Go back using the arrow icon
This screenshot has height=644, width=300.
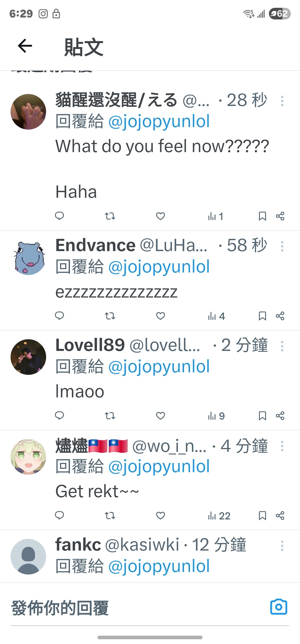[x=25, y=46]
